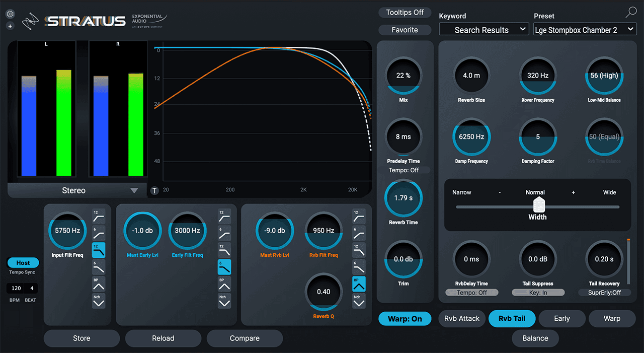Click the Mix knob showing 22 %
The height and width of the screenshot is (353, 644).
pos(404,76)
